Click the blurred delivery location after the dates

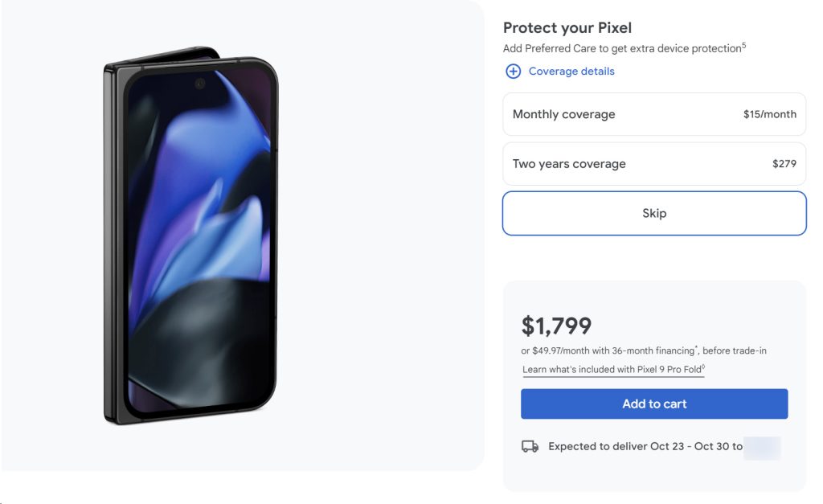[x=762, y=447]
